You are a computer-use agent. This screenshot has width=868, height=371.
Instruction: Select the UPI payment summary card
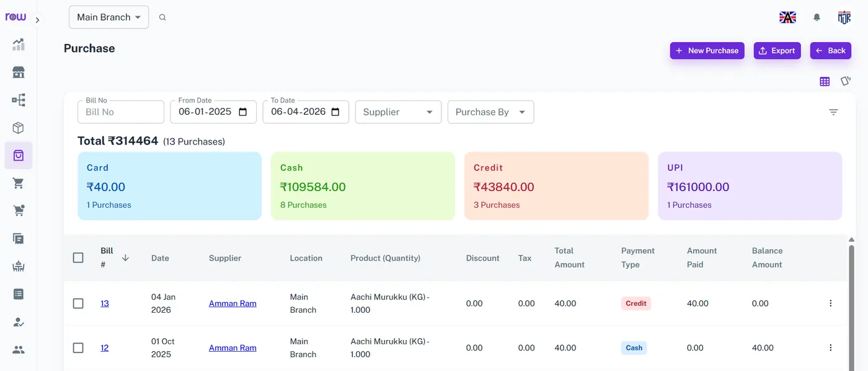coord(750,186)
